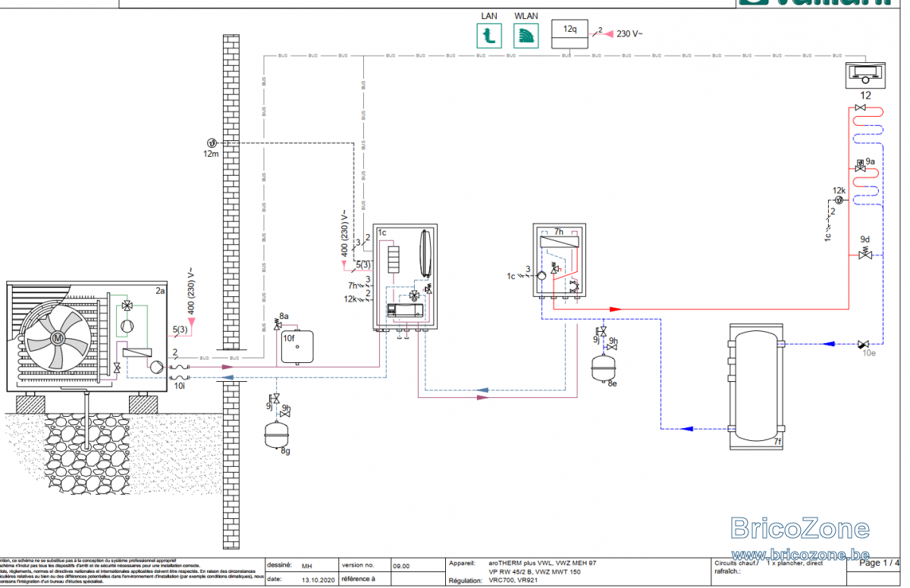Select the blue valve labeled 10e
Image resolution: width=910 pixels, height=588 pixels.
(864, 343)
